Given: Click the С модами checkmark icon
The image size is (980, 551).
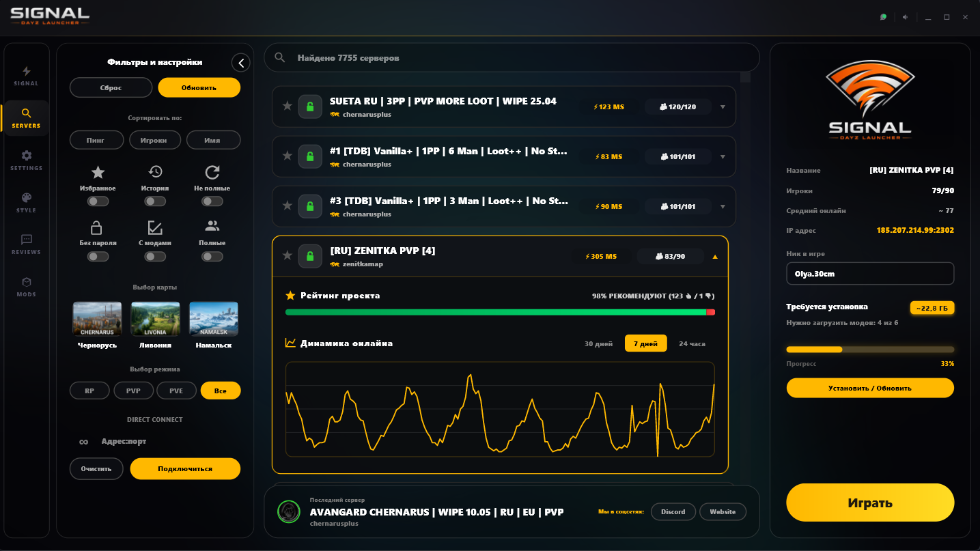Looking at the screenshot, I should 155,227.
